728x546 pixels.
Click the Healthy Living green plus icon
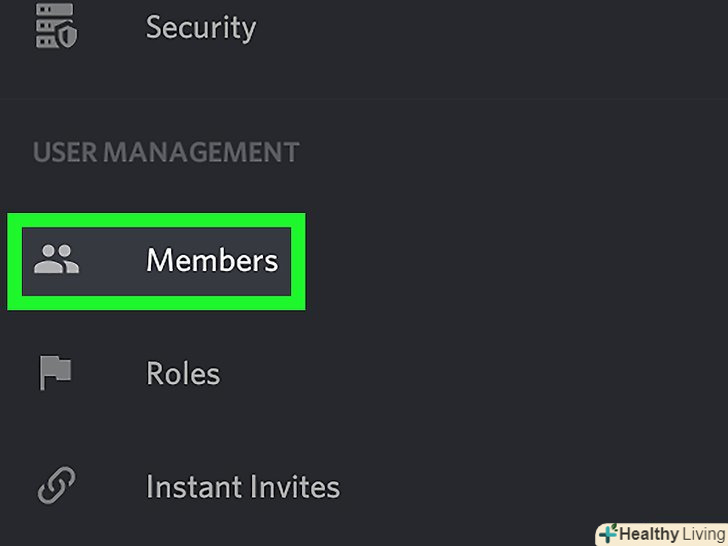(x=607, y=534)
